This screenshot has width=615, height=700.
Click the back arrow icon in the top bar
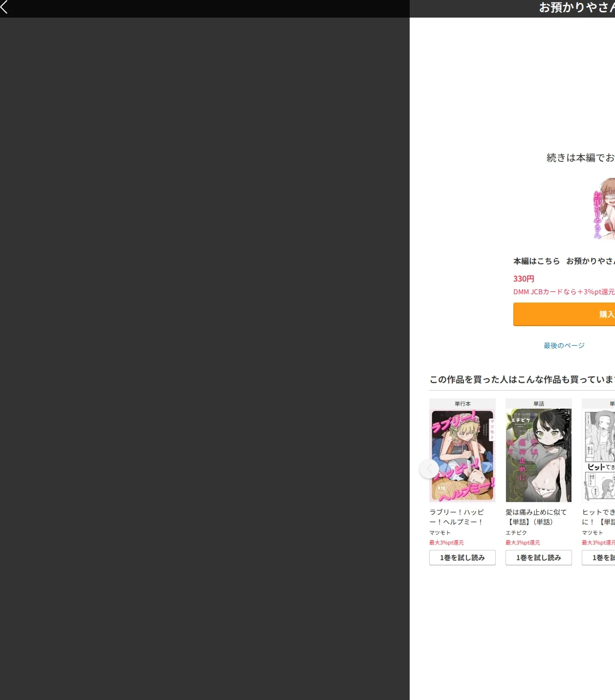(x=4, y=7)
